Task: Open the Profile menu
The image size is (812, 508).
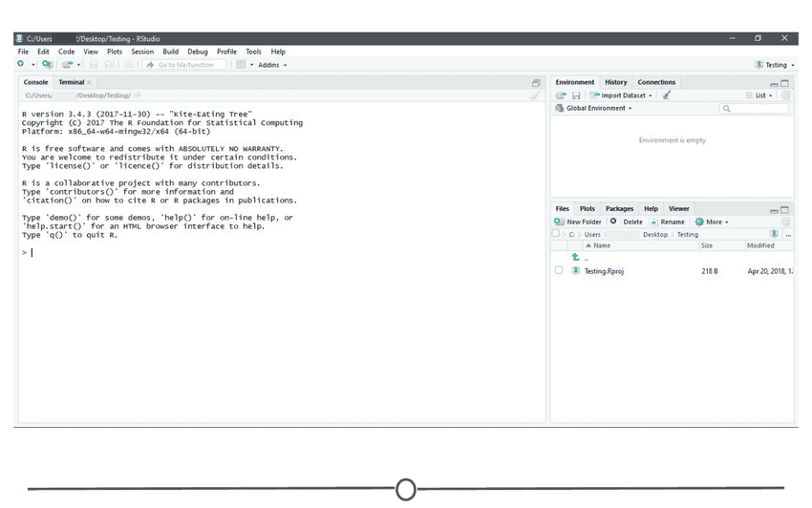Action: pyautogui.click(x=226, y=52)
